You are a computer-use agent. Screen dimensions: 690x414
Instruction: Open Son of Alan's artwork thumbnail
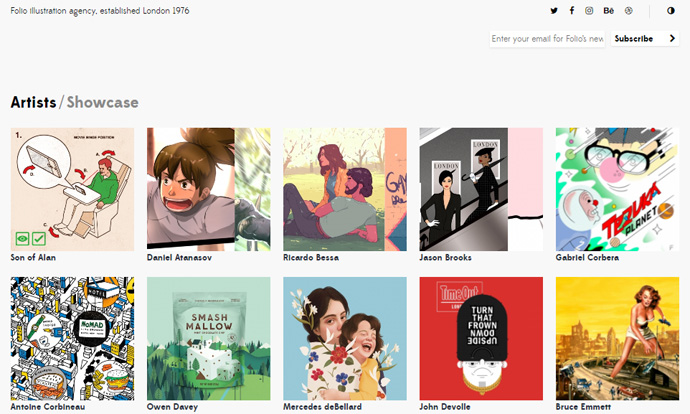tap(72, 189)
